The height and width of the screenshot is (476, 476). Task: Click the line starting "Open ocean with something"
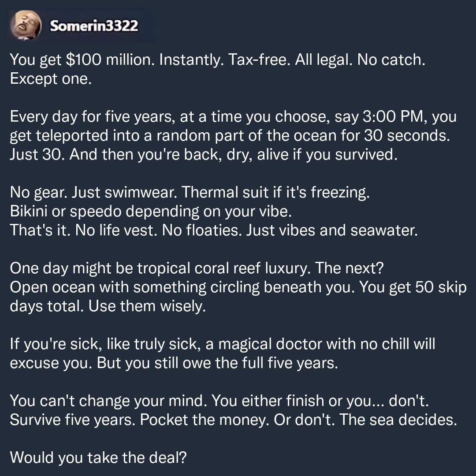238,287
